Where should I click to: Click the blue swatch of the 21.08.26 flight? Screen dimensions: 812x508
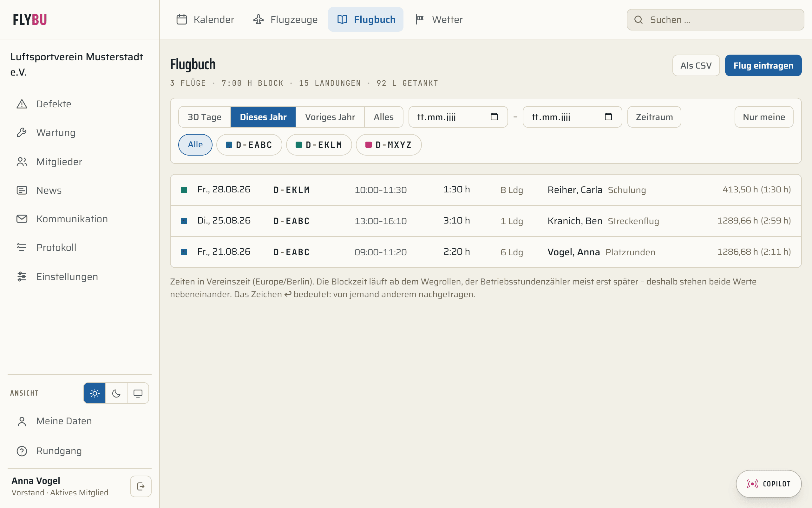pos(184,252)
